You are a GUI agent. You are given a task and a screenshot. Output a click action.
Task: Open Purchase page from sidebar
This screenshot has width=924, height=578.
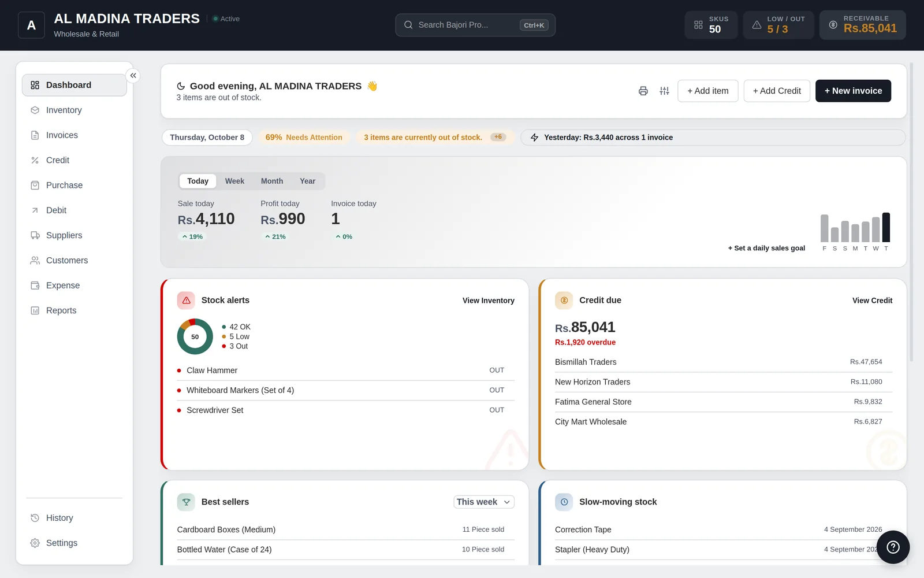pos(74,185)
